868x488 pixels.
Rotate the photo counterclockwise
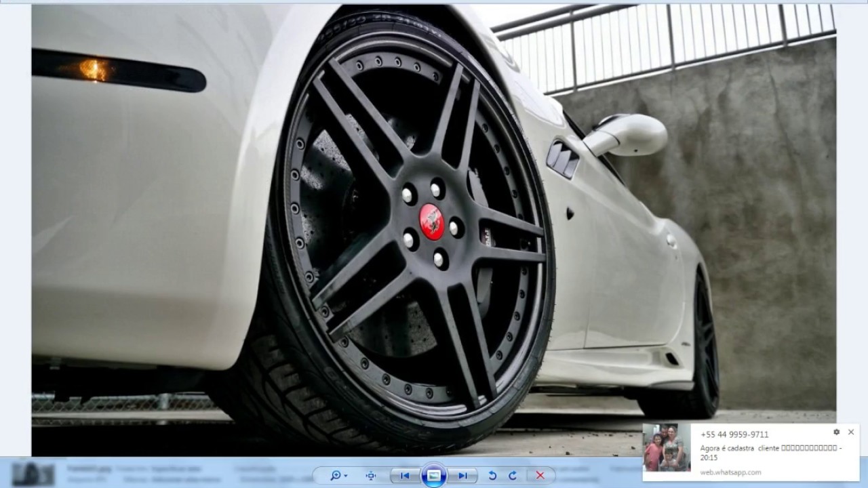click(493, 475)
